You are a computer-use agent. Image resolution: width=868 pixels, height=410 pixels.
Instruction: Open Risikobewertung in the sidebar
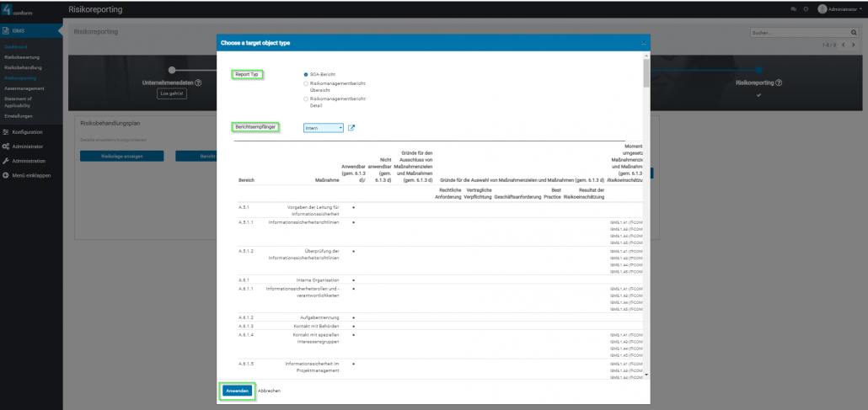point(22,57)
